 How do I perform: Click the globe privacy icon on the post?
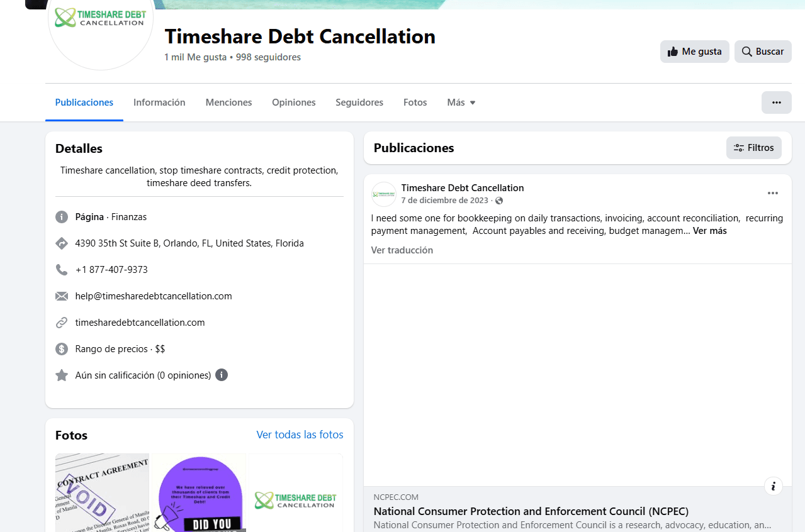tap(499, 201)
